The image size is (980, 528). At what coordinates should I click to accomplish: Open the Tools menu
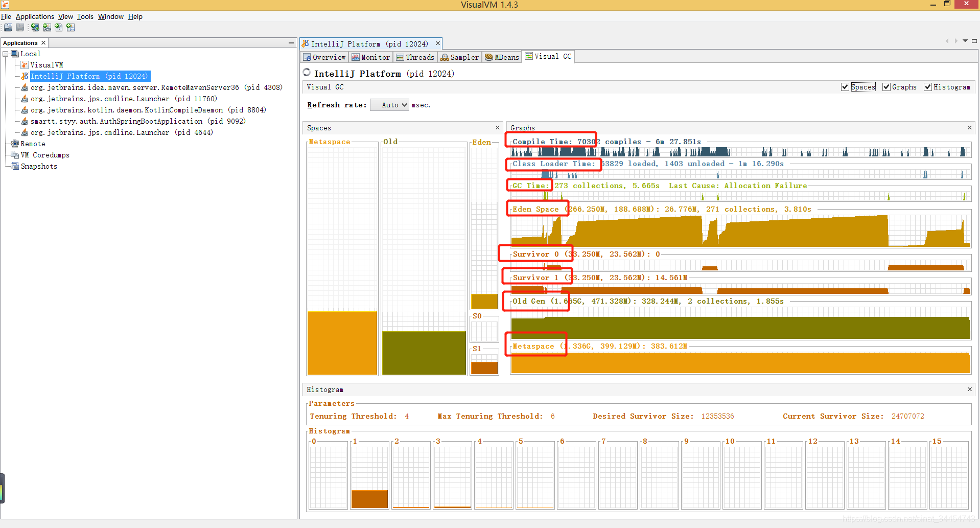coord(85,16)
